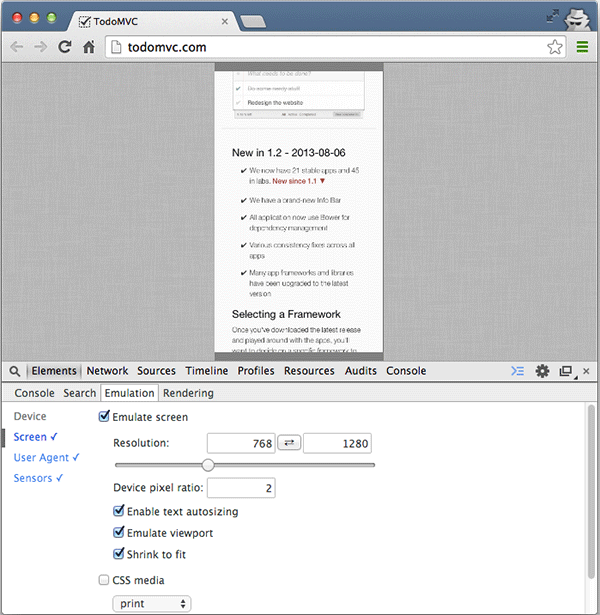Uncheck Emulate screen checkbox
This screenshot has width=600, height=615.
(104, 417)
